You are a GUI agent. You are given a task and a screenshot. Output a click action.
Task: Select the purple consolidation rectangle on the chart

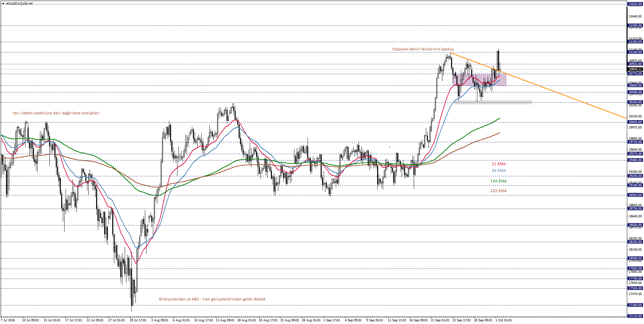tap(480, 80)
